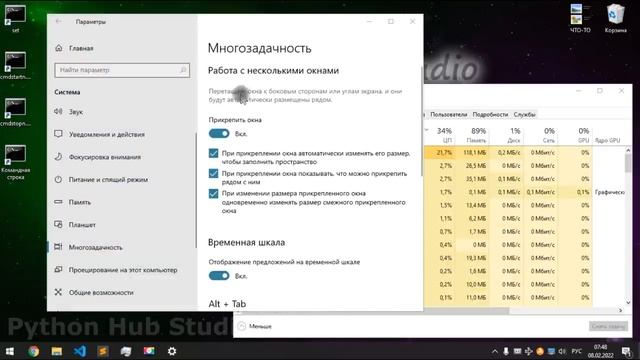The image size is (640, 360).
Task: Click the microphone icon in system tray
Action: pos(506,351)
